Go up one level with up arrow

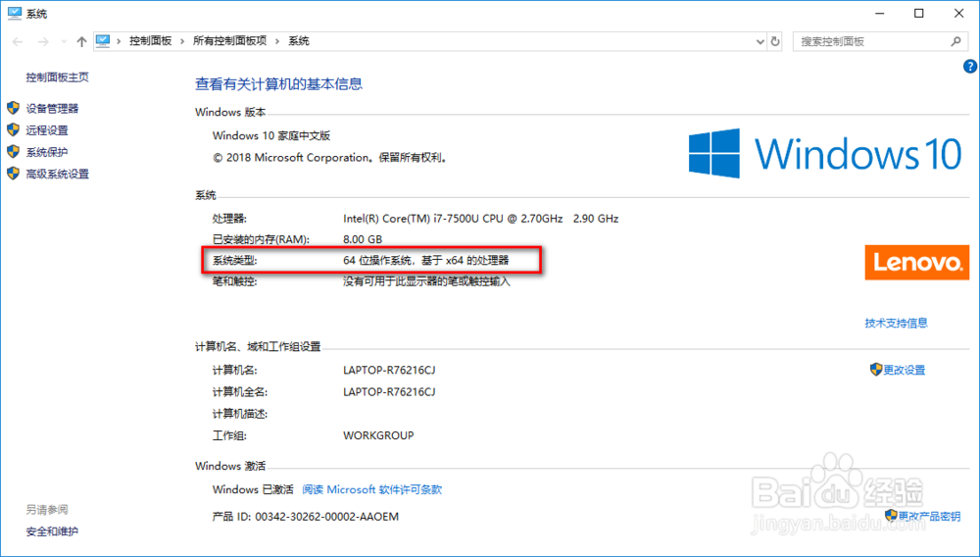81,41
